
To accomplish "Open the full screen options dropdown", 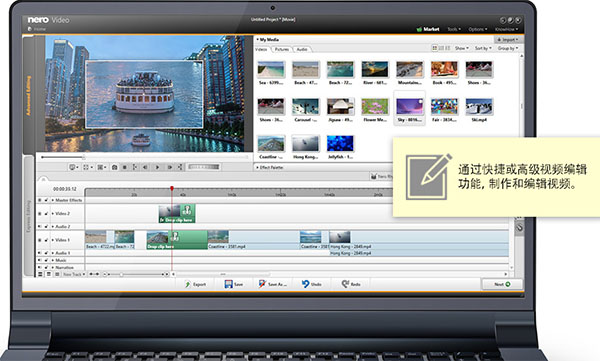I will point(88,167).
